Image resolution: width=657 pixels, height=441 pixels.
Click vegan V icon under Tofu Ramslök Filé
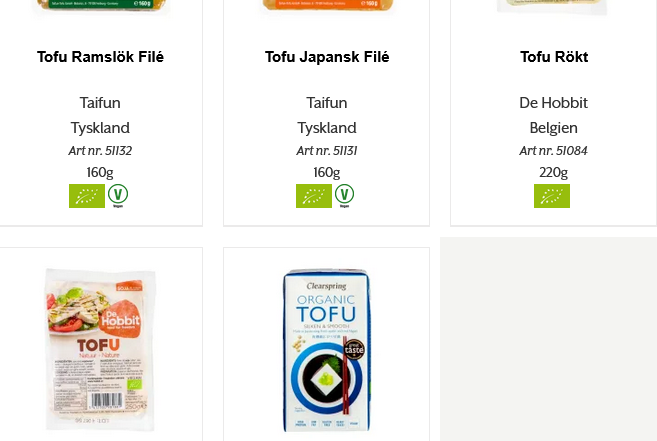(118, 195)
